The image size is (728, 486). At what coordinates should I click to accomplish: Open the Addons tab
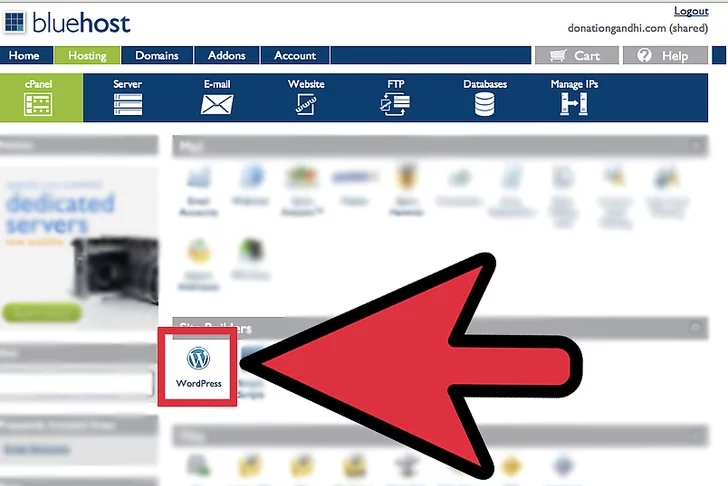(x=226, y=56)
